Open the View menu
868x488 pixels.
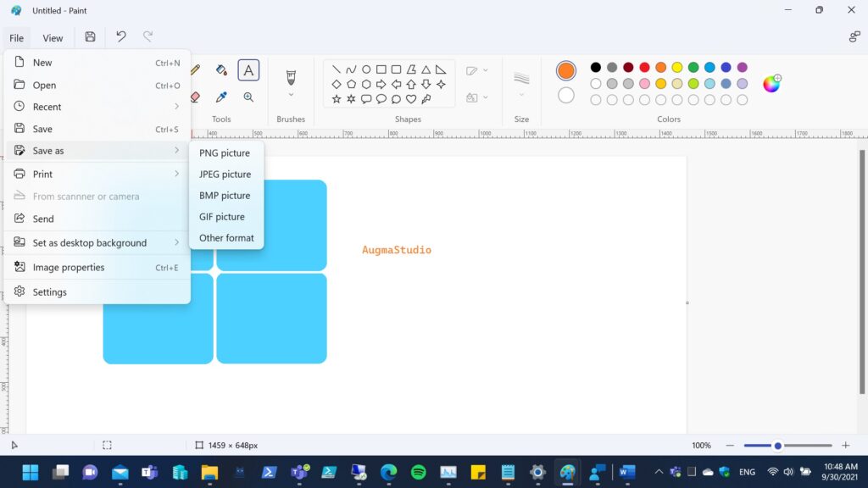53,38
